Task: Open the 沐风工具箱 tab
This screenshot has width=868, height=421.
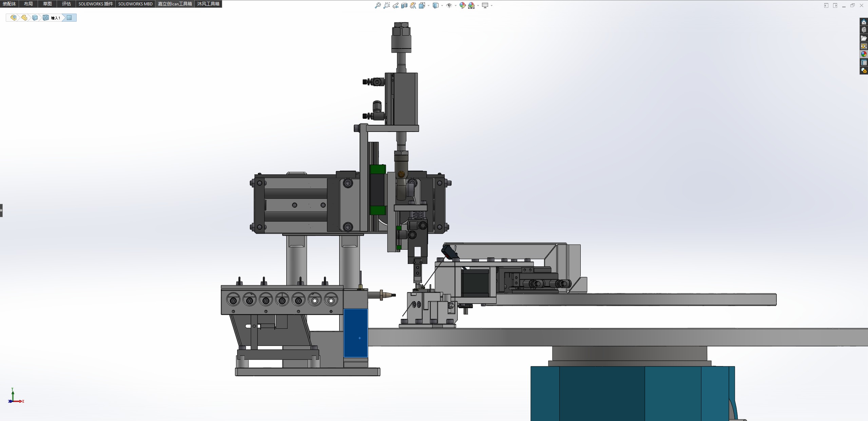Action: tap(208, 4)
